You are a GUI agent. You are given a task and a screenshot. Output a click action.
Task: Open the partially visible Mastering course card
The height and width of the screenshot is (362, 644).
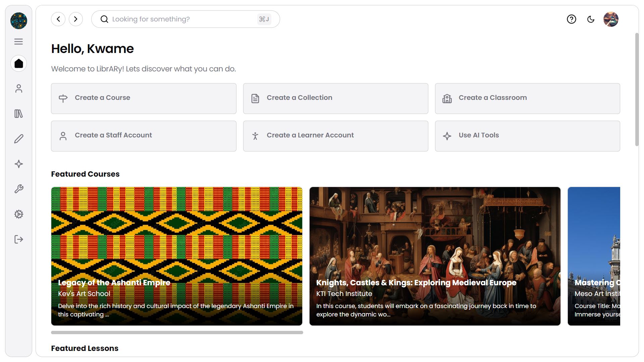594,256
